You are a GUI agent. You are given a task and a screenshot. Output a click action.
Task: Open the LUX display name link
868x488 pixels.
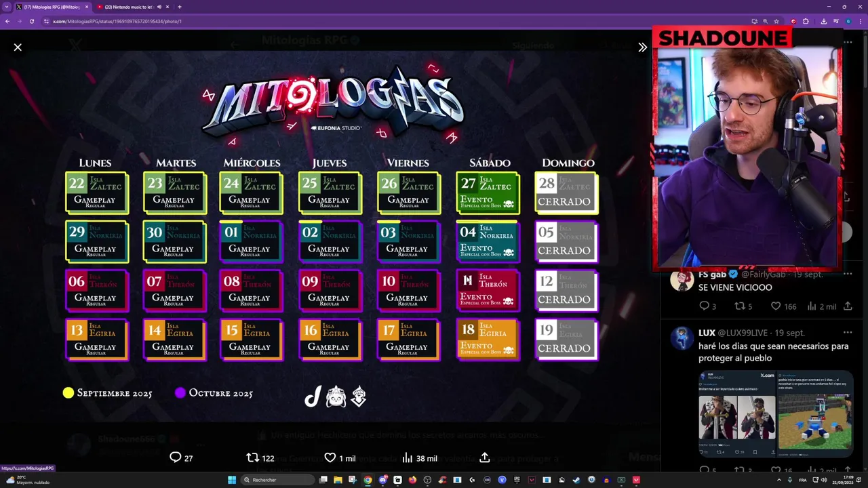[x=707, y=333]
